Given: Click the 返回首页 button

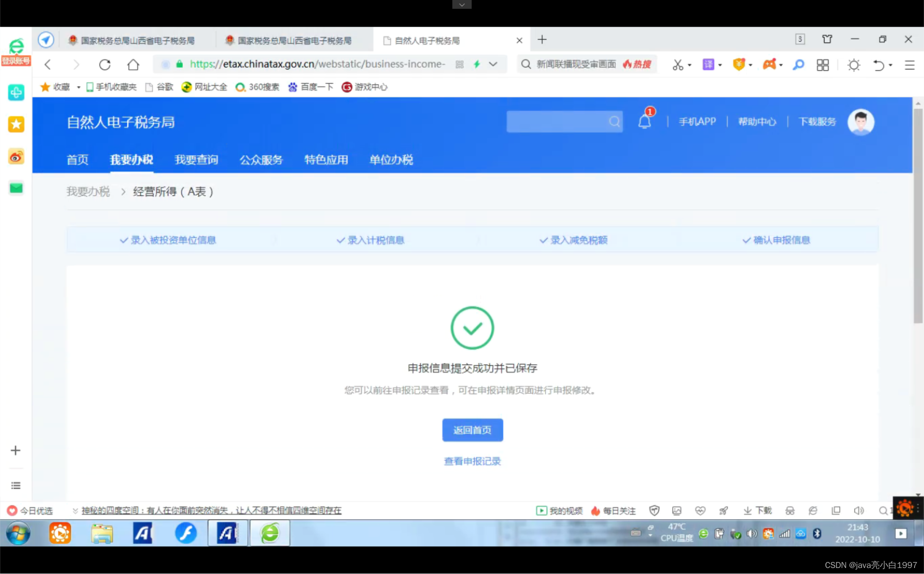Looking at the screenshot, I should pos(472,430).
